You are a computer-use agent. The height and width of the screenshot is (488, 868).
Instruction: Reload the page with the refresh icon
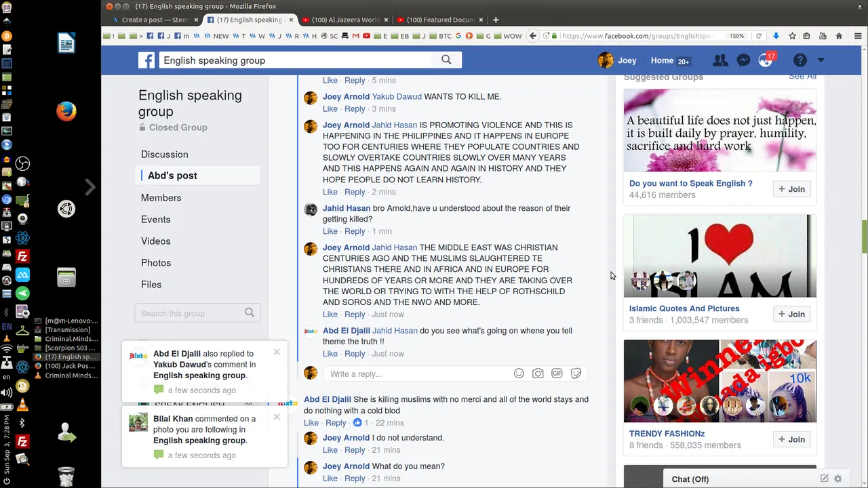pyautogui.click(x=759, y=36)
